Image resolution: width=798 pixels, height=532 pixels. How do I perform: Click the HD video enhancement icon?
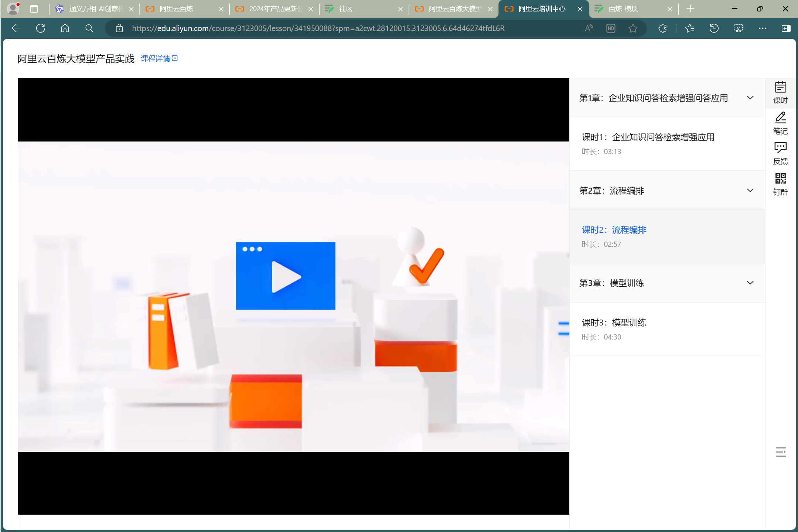611,28
